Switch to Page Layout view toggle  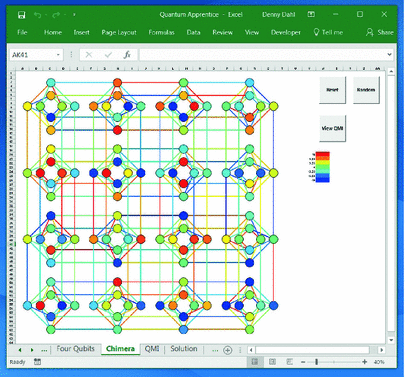272,362
